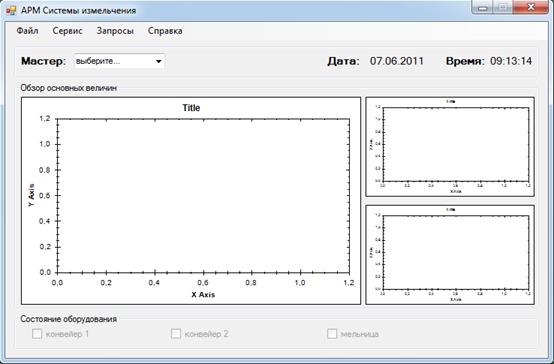Viewport: 554px width, 364px height.
Task: Open the Сервис menu
Action: click(67, 31)
